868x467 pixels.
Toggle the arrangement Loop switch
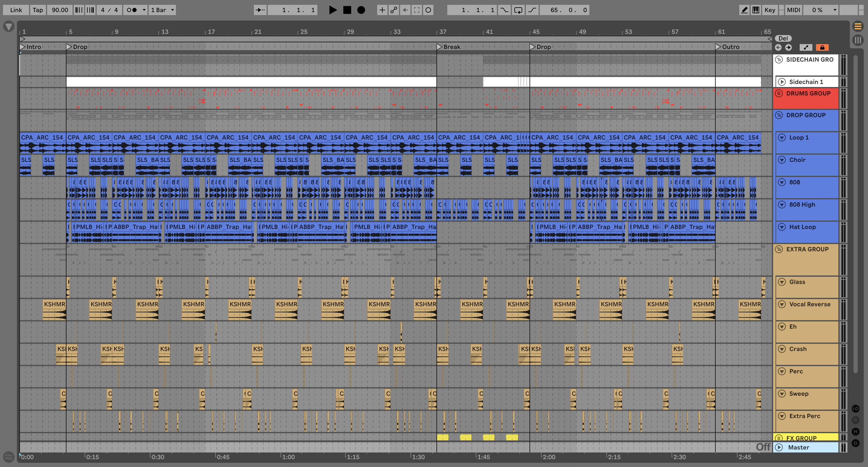tap(518, 10)
